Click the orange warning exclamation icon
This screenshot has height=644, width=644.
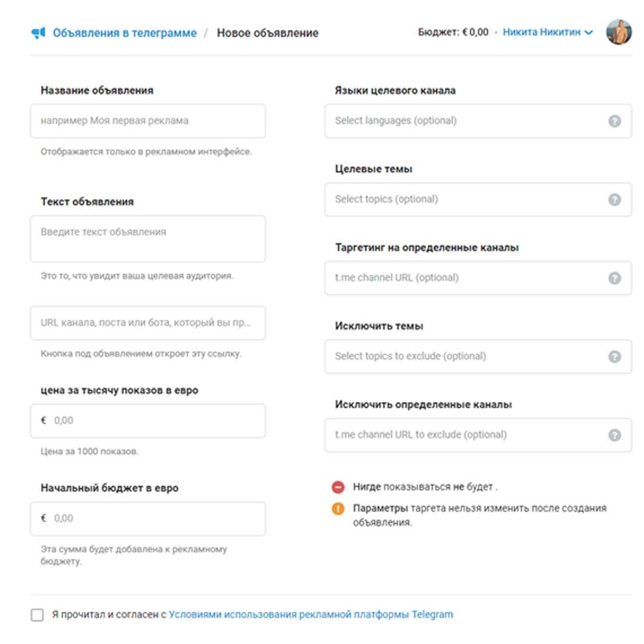pos(338,509)
